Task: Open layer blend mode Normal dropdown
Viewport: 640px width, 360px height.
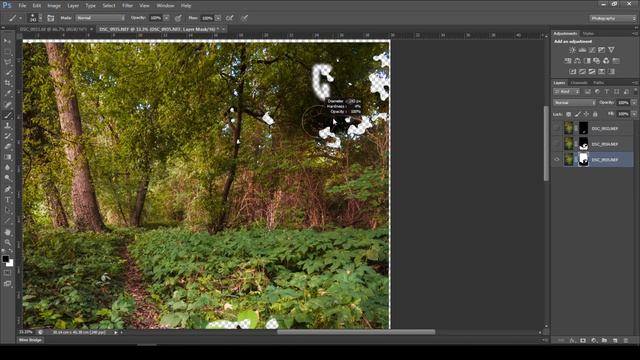Action: click(x=574, y=102)
